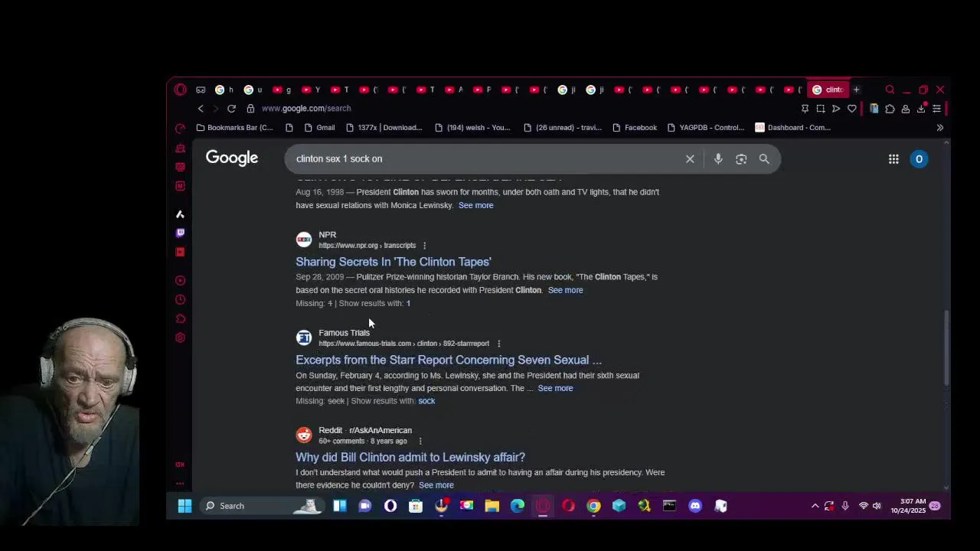Open 'Sharing Secrets In The Clinton Tapes' result

[x=394, y=262]
